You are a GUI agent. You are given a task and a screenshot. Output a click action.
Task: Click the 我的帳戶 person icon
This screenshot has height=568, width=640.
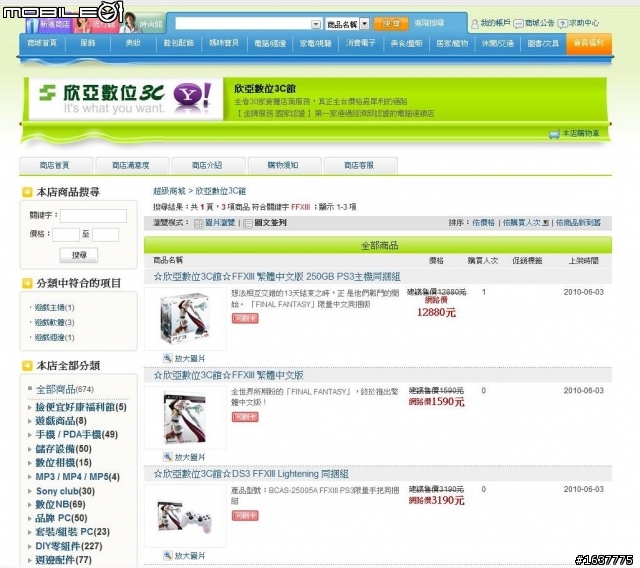tap(475, 24)
